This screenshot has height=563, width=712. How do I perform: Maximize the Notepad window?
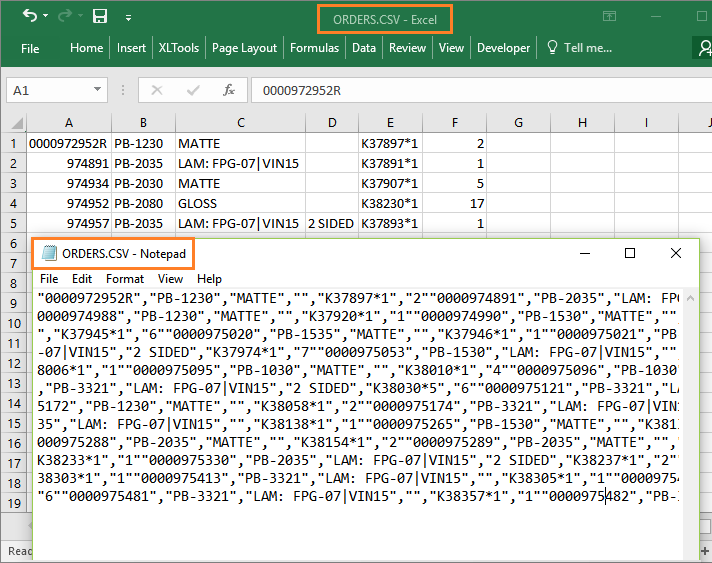(629, 254)
